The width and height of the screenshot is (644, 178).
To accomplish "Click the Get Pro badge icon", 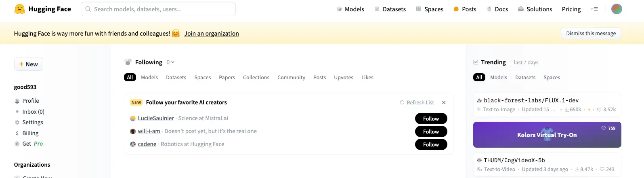I will click(x=17, y=144).
